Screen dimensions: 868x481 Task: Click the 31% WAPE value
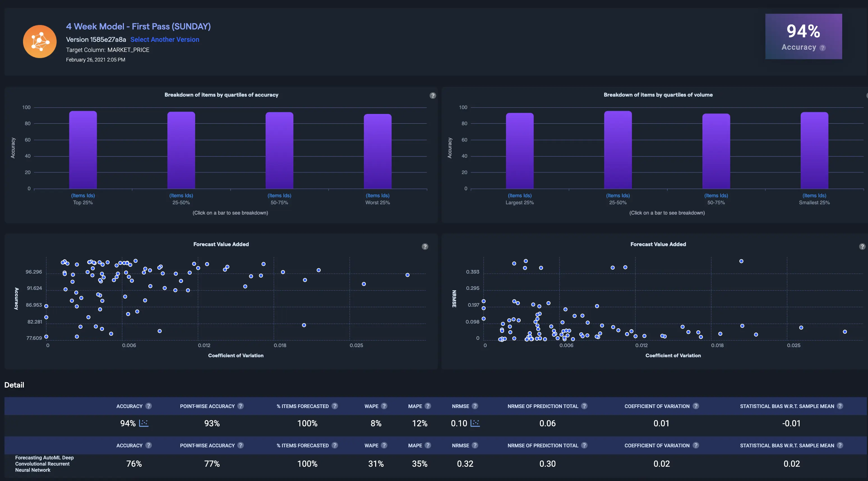click(x=376, y=464)
